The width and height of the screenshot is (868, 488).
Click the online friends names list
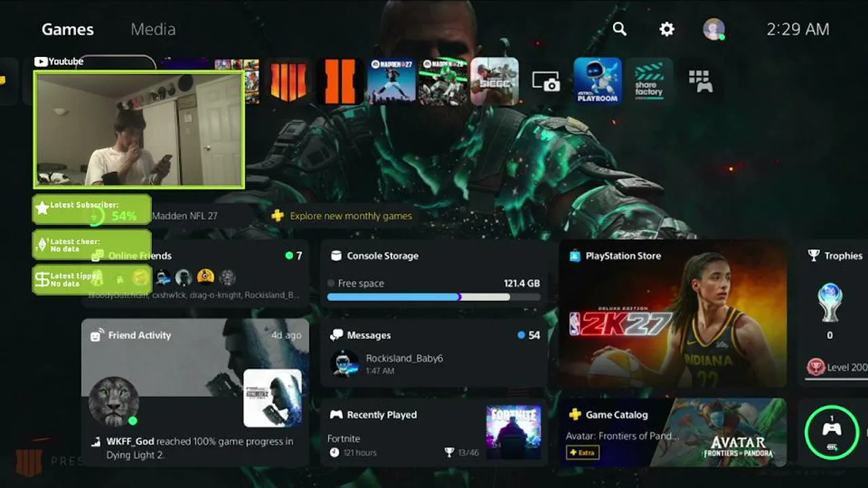coord(194,295)
